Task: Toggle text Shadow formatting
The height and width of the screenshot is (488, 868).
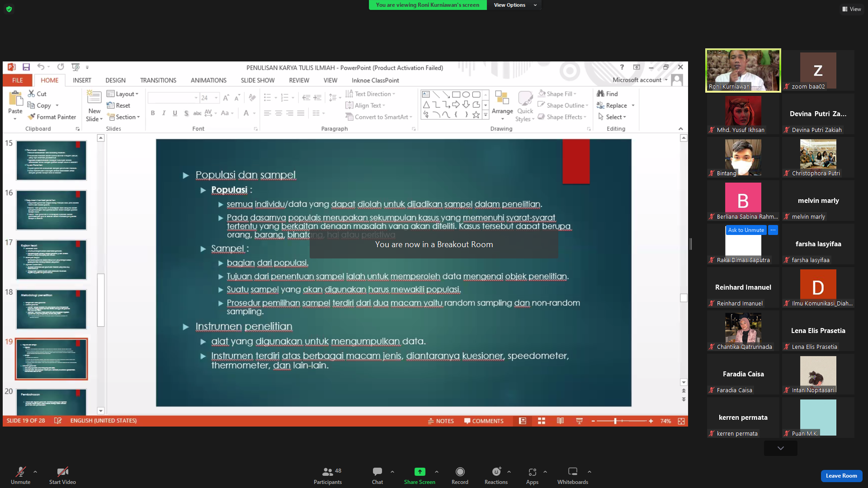Action: point(186,113)
